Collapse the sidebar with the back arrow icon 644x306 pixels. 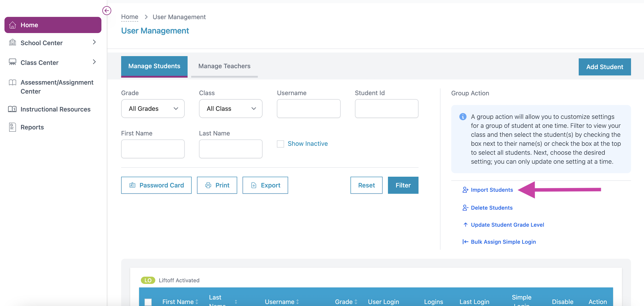[107, 11]
